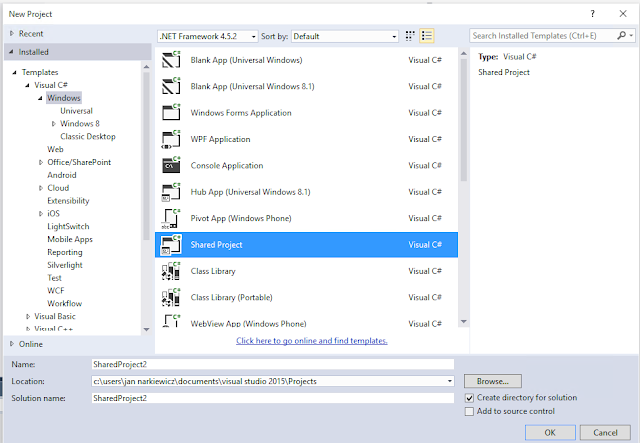Image resolution: width=640 pixels, height=443 pixels.
Task: Click the Solution name input field
Action: click(273, 398)
